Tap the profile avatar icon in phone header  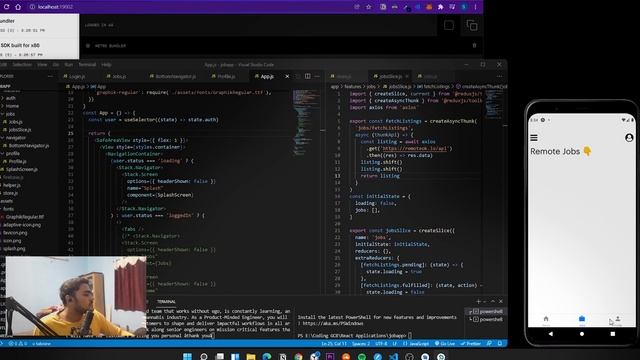629,138
